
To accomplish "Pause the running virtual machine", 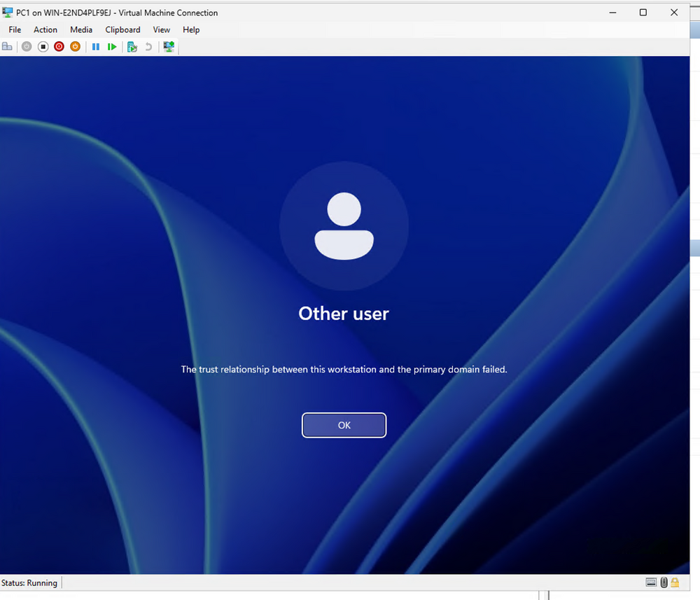I will (x=96, y=46).
